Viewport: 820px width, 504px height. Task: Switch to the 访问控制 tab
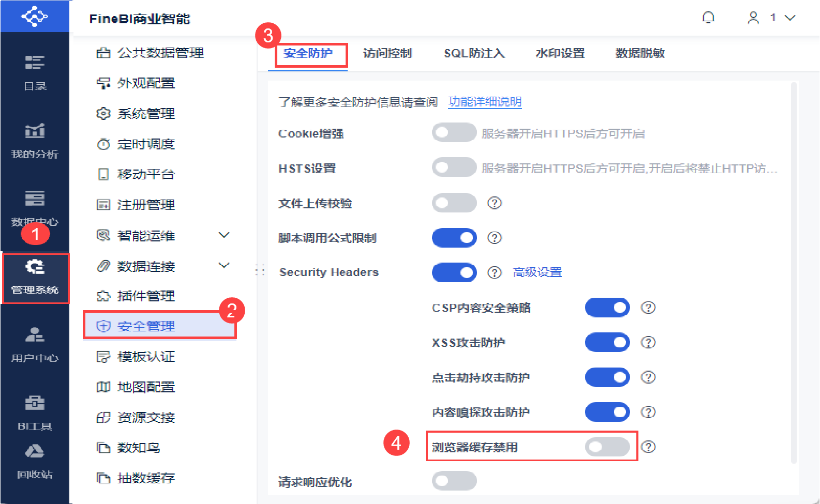[x=387, y=53]
